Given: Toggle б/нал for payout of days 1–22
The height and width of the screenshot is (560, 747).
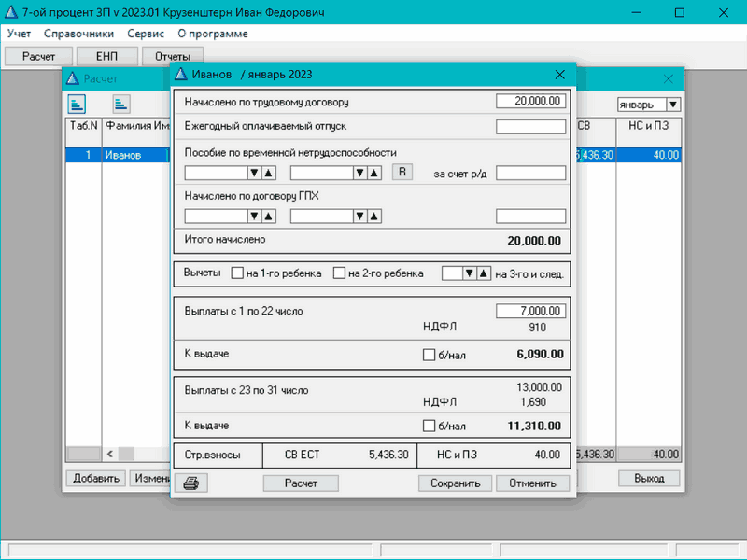Looking at the screenshot, I should pyautogui.click(x=430, y=355).
